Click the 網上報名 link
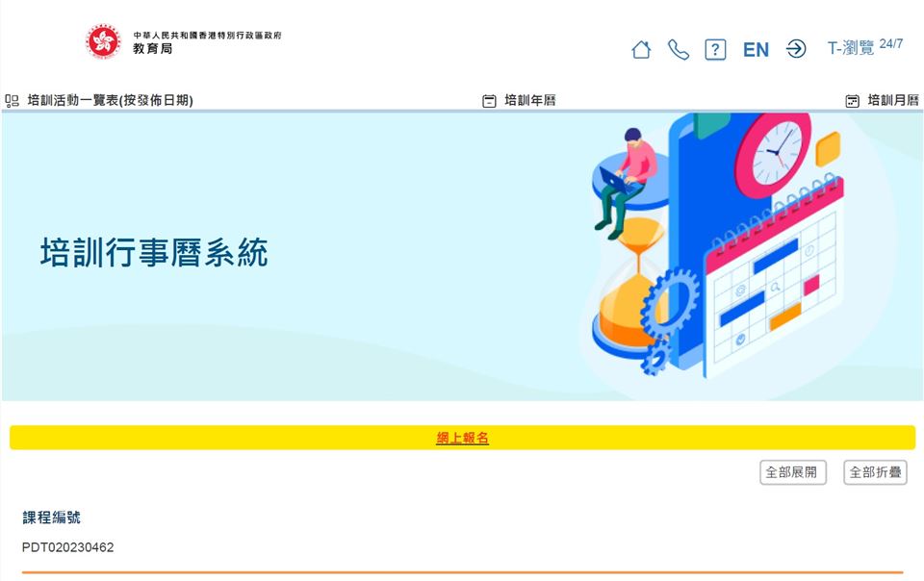This screenshot has height=581, width=924. (x=463, y=438)
